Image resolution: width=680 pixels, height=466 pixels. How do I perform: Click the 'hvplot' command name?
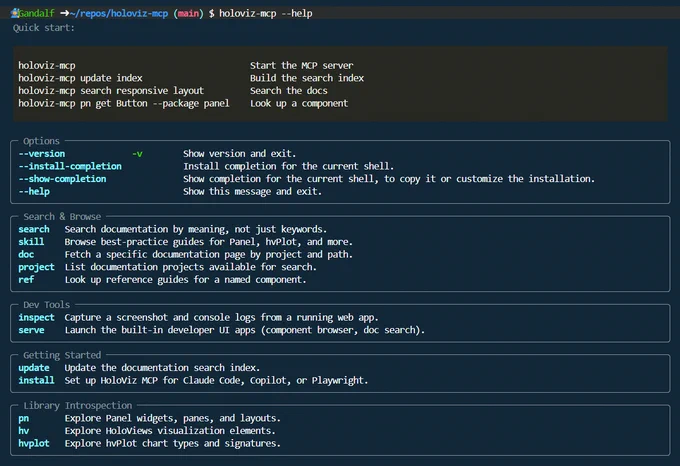click(x=34, y=443)
